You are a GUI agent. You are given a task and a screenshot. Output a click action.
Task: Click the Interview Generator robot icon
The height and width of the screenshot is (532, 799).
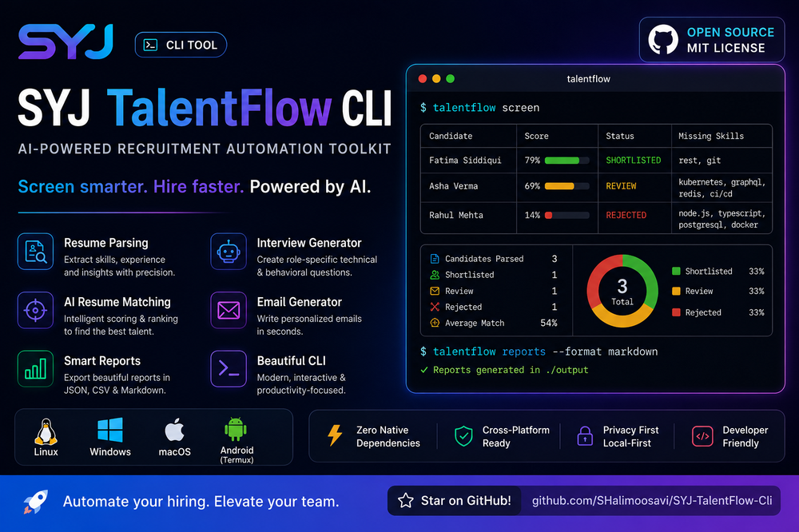[229, 251]
